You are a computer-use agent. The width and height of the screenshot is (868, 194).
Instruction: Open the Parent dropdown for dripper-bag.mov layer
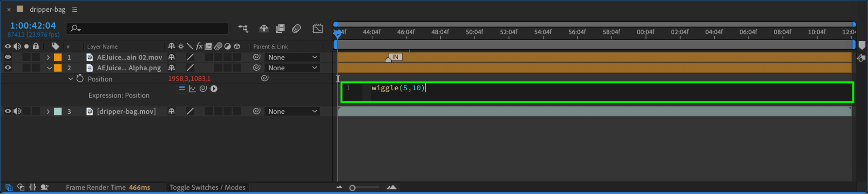coord(292,112)
